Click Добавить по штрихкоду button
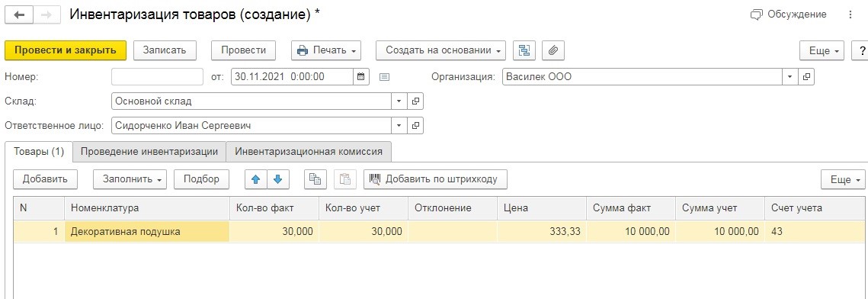The height and width of the screenshot is (299, 868). (x=435, y=178)
